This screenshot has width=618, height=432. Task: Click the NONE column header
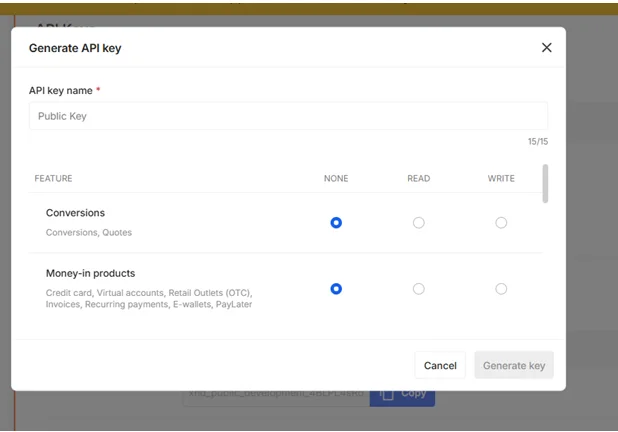tap(336, 179)
